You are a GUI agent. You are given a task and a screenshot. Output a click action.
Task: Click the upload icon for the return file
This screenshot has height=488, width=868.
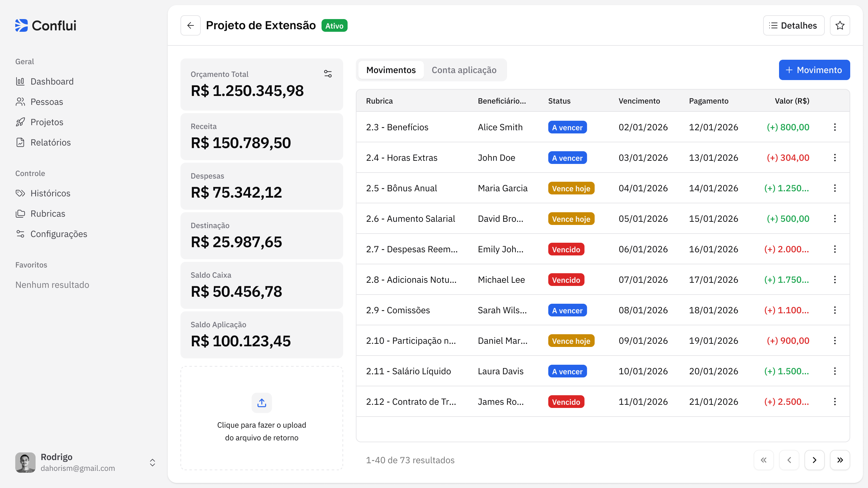(x=261, y=403)
